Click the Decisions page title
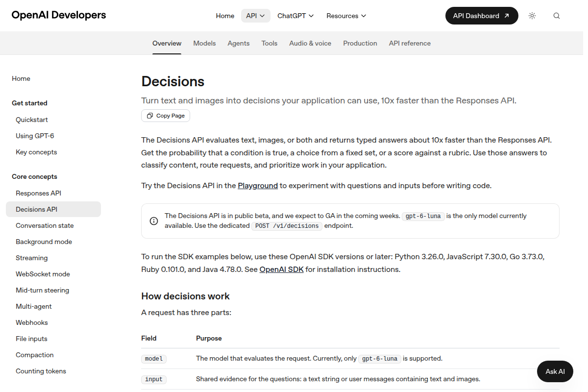588x392 pixels. pos(173,81)
